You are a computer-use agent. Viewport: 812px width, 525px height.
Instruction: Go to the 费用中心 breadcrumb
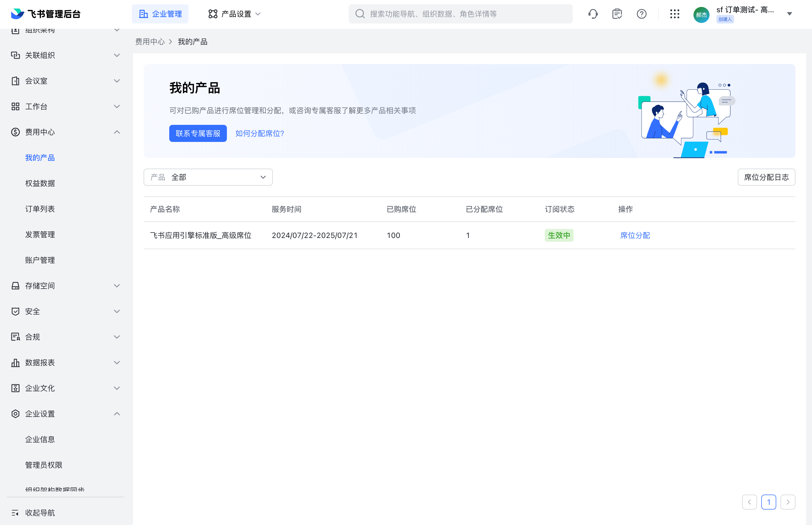tap(150, 42)
